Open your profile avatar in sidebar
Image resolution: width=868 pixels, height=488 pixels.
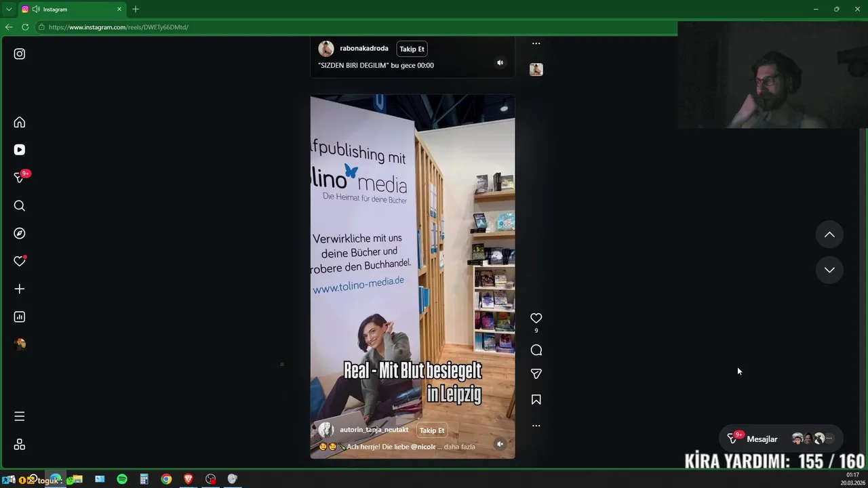(20, 344)
